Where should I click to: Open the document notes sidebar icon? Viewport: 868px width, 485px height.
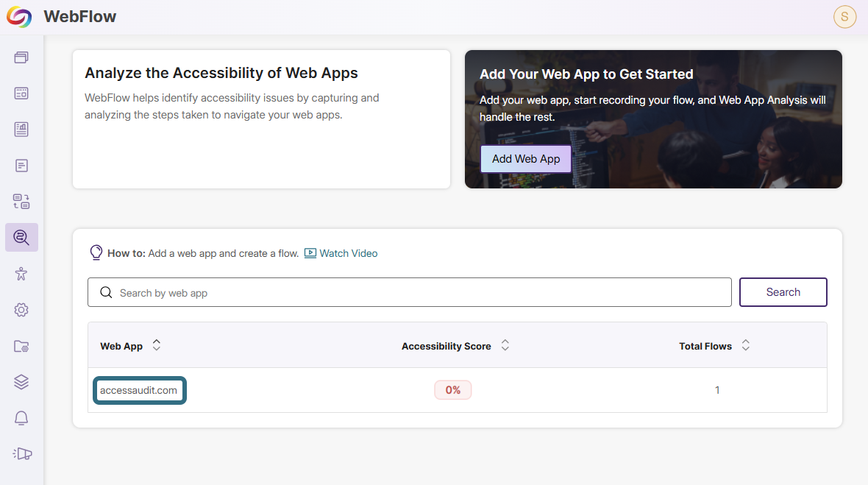pyautogui.click(x=21, y=166)
